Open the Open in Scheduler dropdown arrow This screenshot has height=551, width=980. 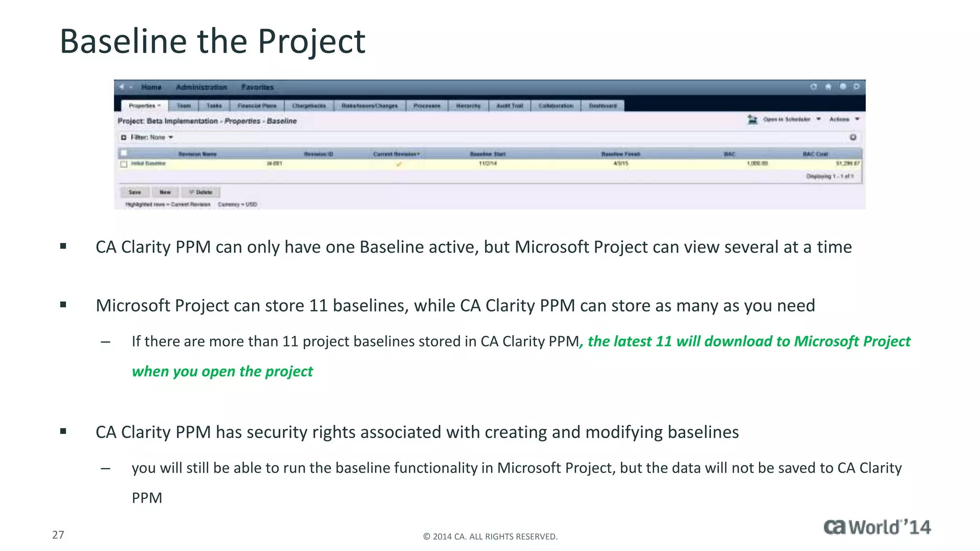819,119
